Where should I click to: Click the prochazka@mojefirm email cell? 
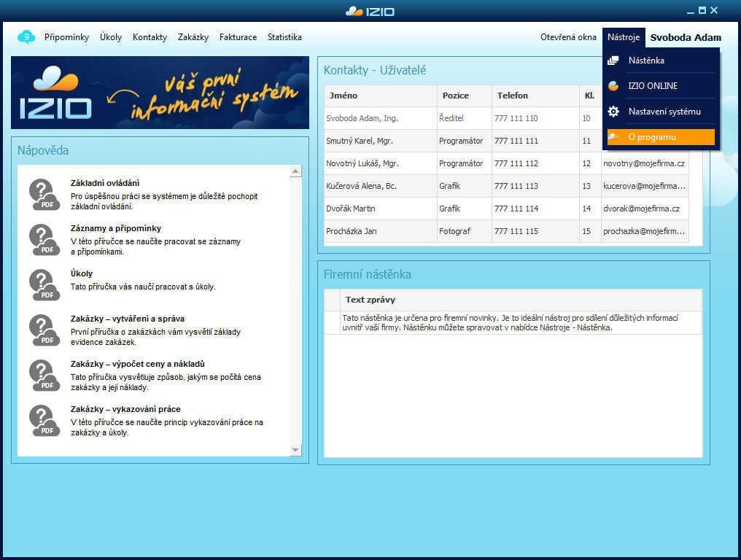tap(644, 231)
